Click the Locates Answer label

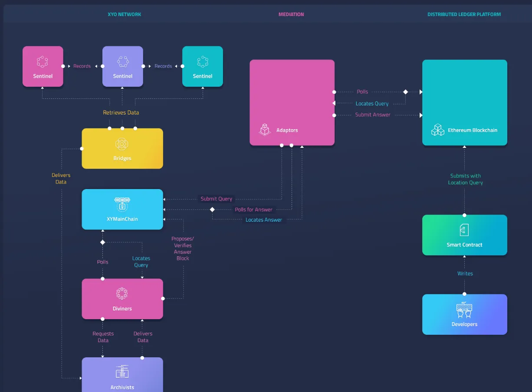264,220
